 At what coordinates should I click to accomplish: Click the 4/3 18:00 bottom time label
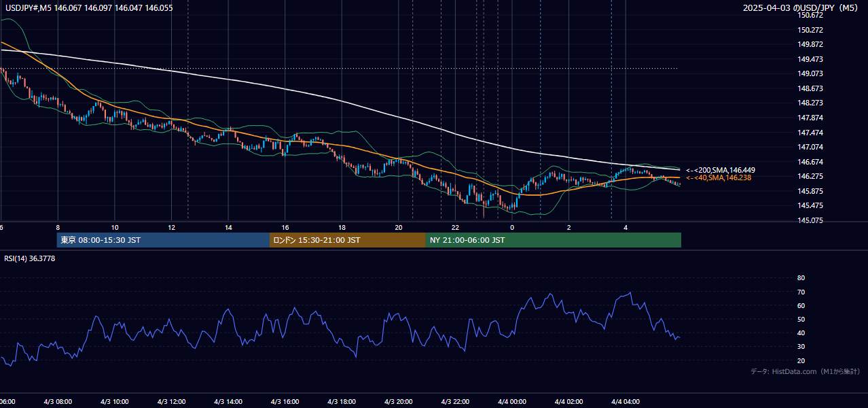pyautogui.click(x=342, y=402)
